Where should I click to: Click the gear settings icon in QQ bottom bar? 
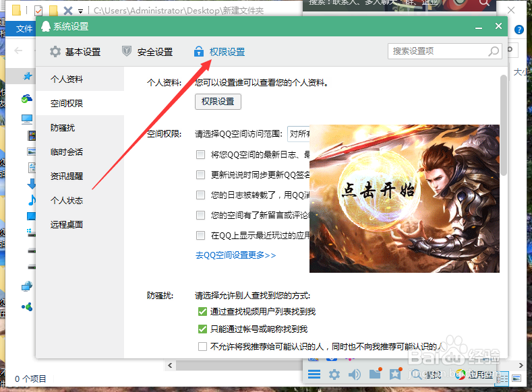point(334,374)
